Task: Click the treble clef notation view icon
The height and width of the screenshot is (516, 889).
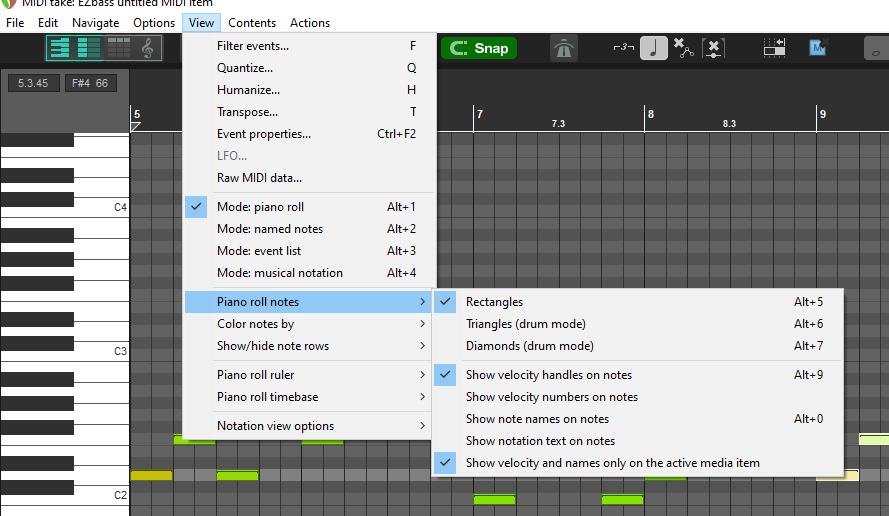Action: [x=147, y=48]
